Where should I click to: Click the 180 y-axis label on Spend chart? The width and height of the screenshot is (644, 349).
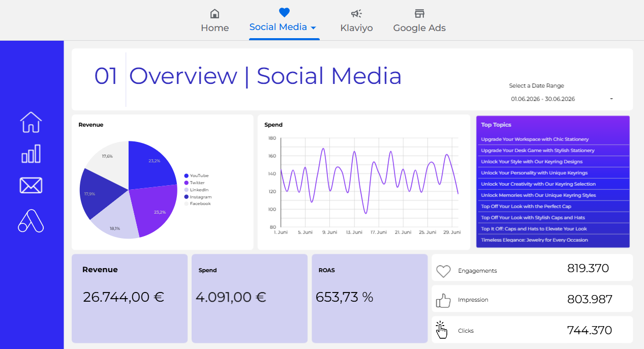coord(271,138)
